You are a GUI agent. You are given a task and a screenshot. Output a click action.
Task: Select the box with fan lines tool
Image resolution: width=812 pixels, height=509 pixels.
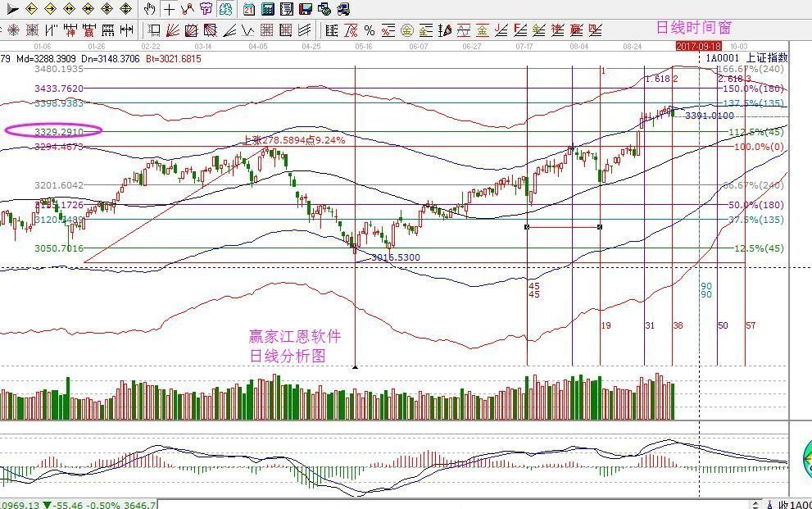(191, 30)
